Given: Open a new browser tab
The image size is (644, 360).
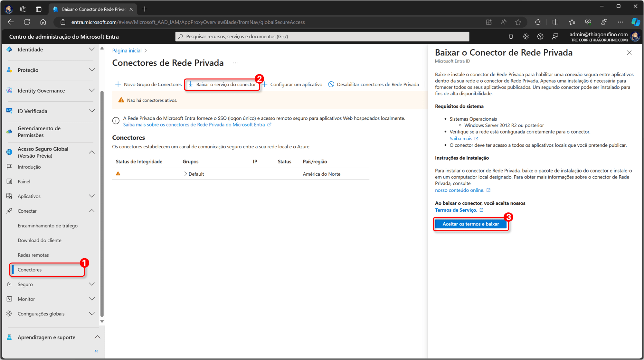Looking at the screenshot, I should coord(145,9).
